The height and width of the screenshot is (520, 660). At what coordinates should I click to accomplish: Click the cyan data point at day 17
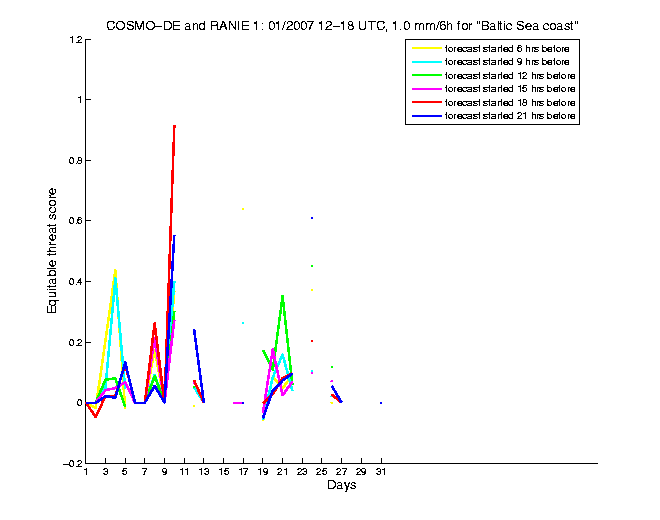pyautogui.click(x=243, y=323)
